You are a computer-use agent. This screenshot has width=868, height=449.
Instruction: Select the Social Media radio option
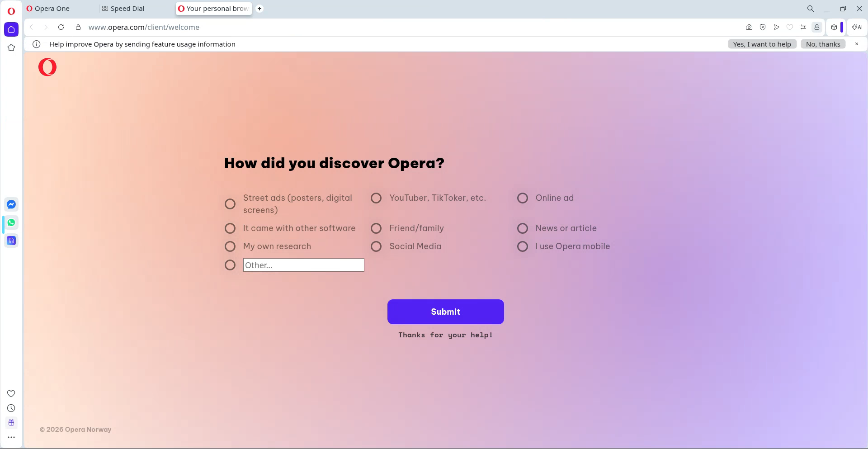point(376,246)
